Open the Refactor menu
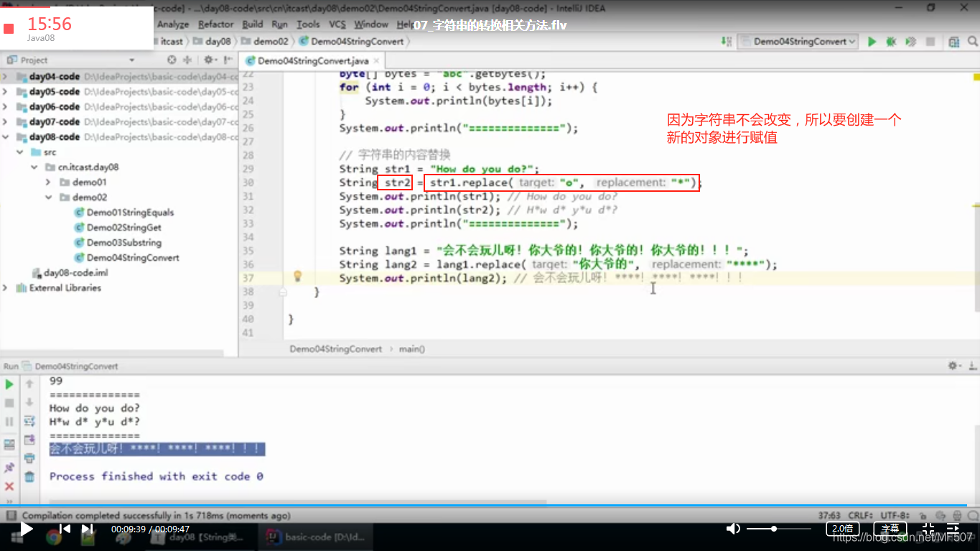 click(x=216, y=24)
